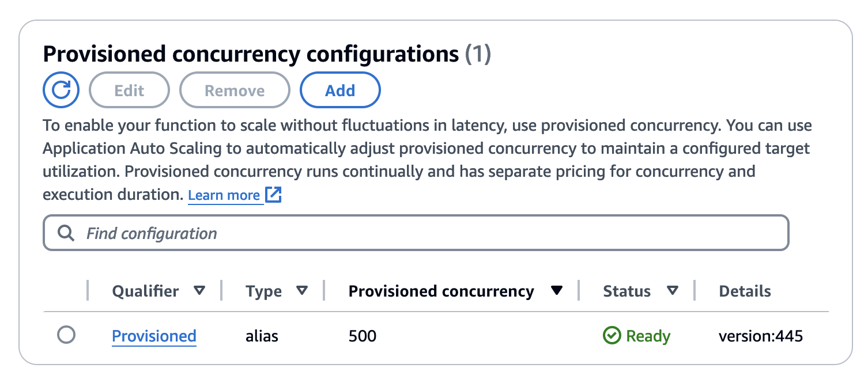The width and height of the screenshot is (868, 387).
Task: Click the Edit button
Action: click(129, 90)
